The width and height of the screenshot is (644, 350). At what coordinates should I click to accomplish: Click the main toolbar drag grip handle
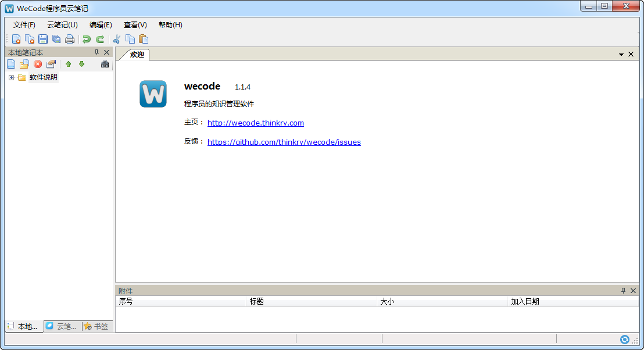7,39
